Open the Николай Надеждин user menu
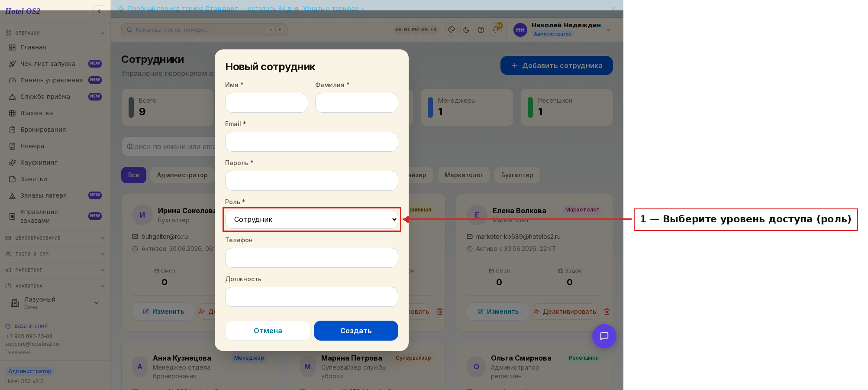The width and height of the screenshot is (868, 390). (x=562, y=29)
